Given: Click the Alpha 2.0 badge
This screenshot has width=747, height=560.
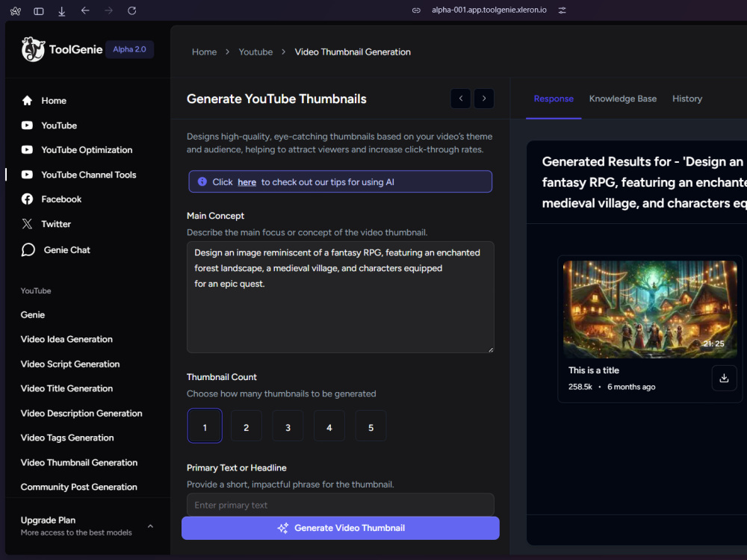Looking at the screenshot, I should 129,49.
